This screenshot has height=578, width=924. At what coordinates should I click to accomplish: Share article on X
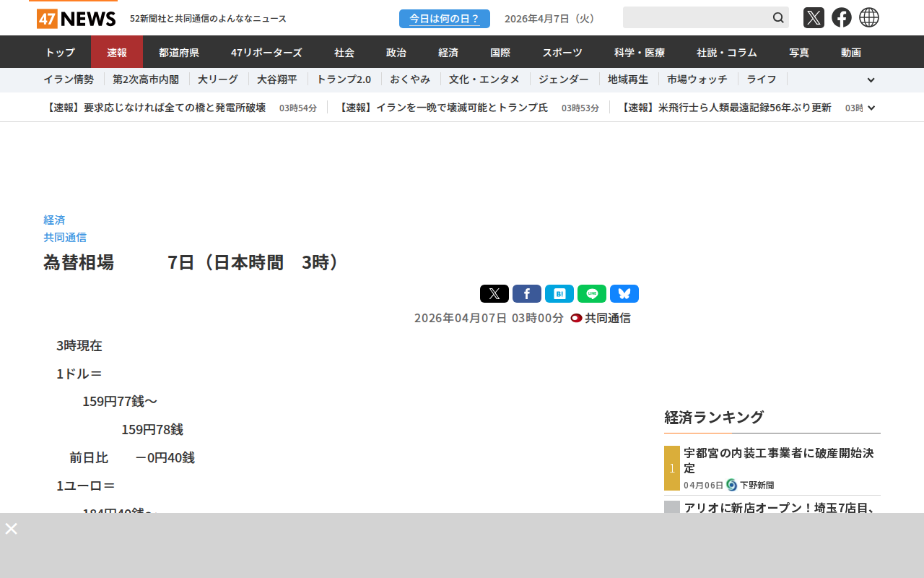494,294
